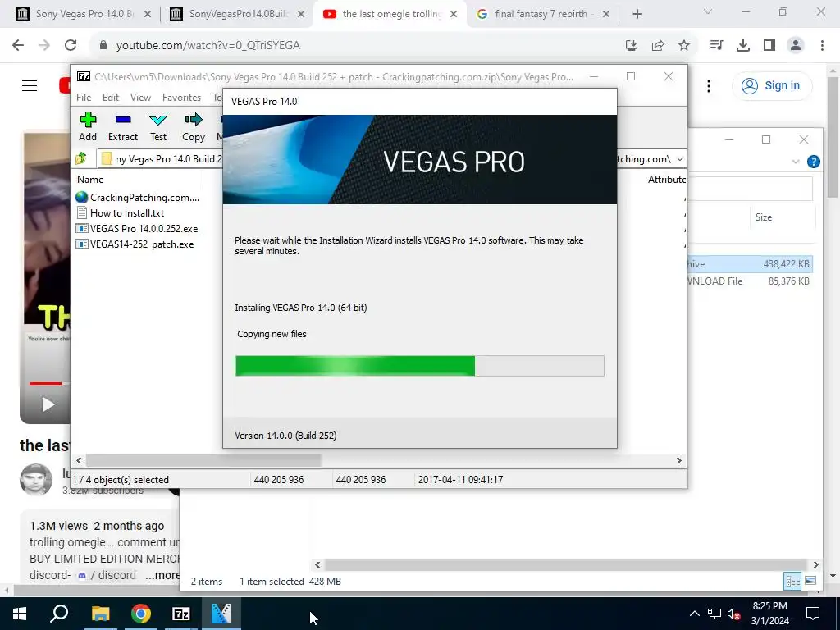Click the install app icon in address bar

(632, 46)
